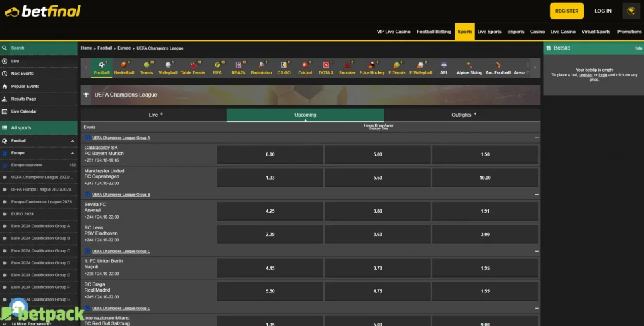The image size is (644, 326).
Task: Collapse the Football section in sidebar
Action: [72, 141]
